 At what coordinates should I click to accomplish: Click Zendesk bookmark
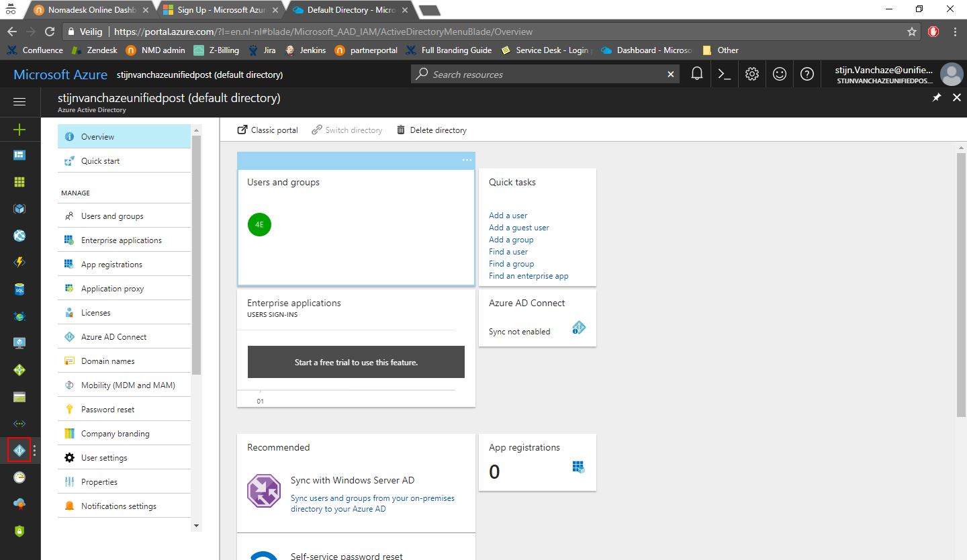(95, 50)
